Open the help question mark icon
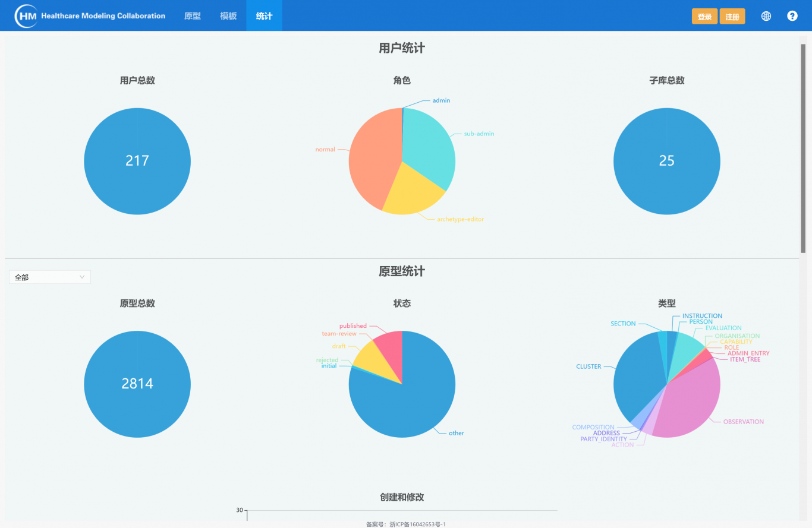This screenshot has height=528, width=812. click(792, 16)
